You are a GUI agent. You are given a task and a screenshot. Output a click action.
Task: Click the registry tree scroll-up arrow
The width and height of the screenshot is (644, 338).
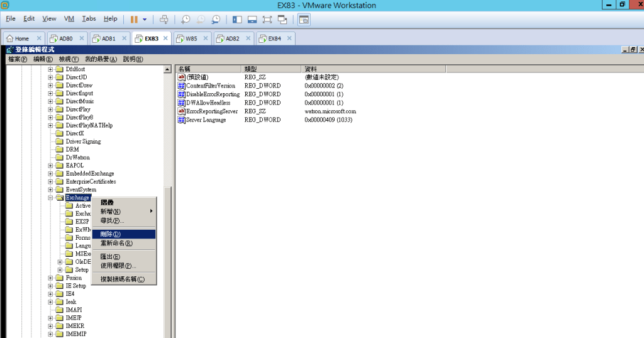click(x=167, y=69)
